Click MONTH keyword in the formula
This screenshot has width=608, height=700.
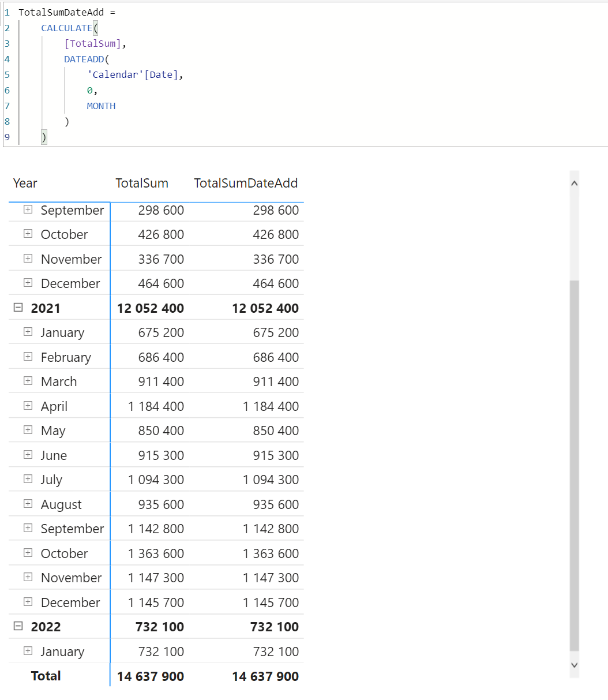point(101,106)
